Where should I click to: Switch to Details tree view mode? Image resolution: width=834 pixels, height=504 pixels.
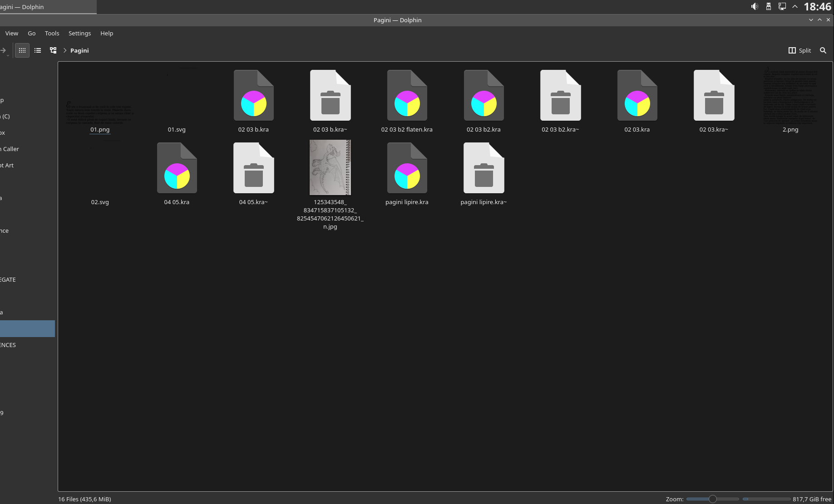[53, 50]
